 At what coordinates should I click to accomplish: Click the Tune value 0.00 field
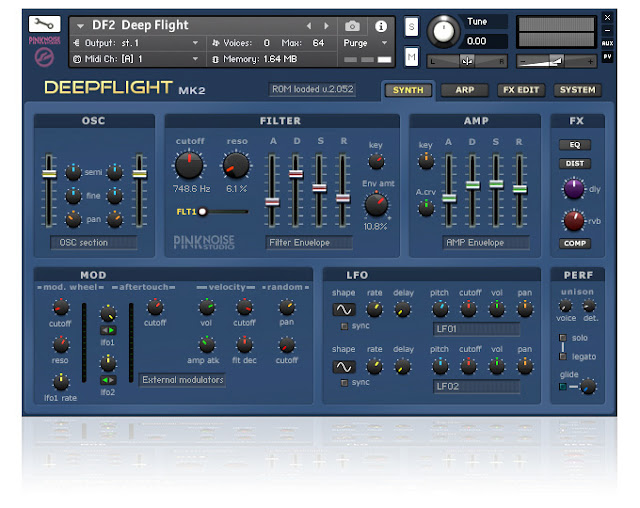click(x=485, y=41)
